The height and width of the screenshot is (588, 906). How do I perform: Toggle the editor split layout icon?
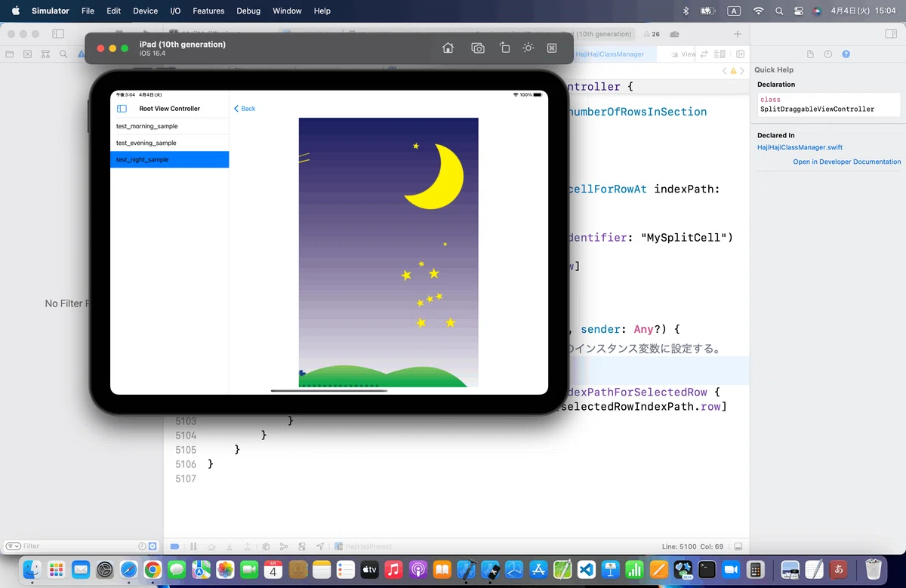pyautogui.click(x=741, y=54)
